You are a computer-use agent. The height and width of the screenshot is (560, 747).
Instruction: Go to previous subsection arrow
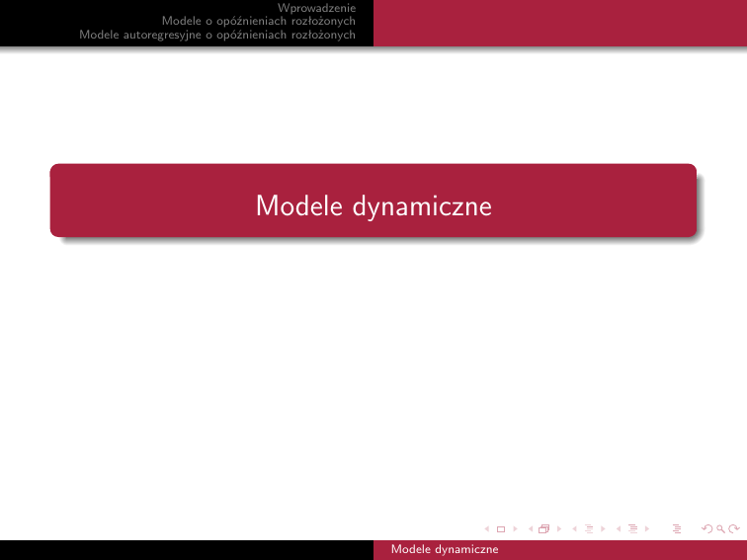tap(575, 530)
